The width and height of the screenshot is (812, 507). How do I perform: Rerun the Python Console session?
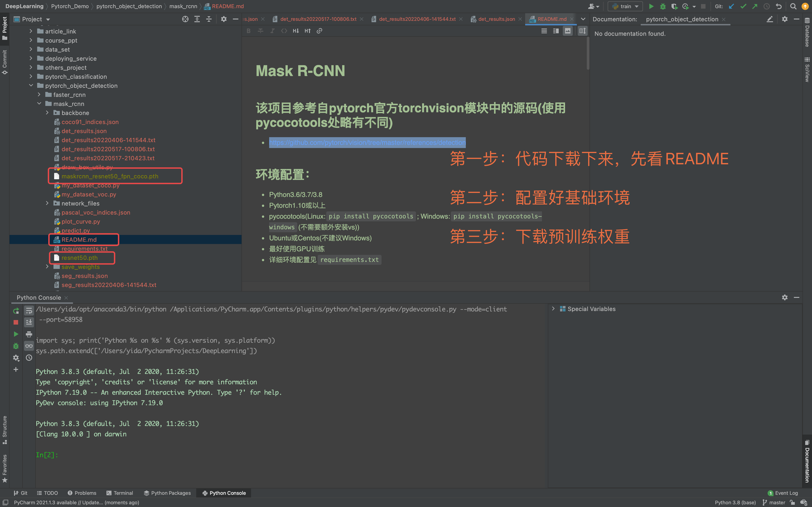[x=16, y=311]
